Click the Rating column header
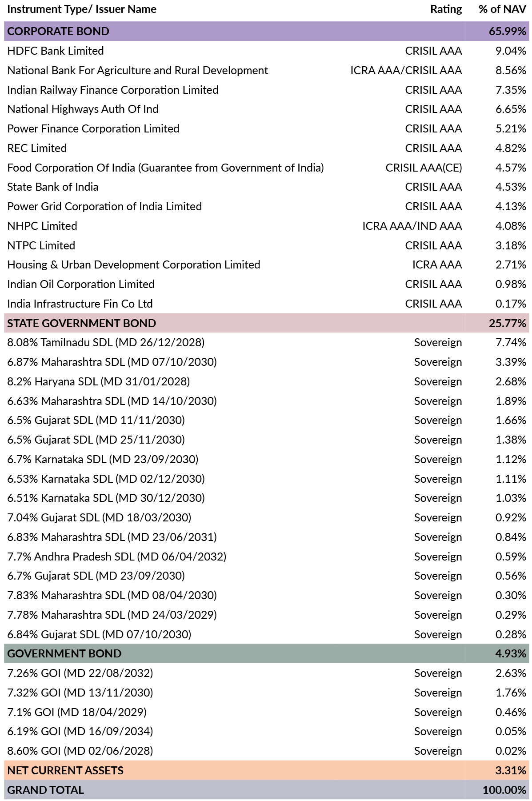Screen dimensions: 532x801 tap(446, 9)
